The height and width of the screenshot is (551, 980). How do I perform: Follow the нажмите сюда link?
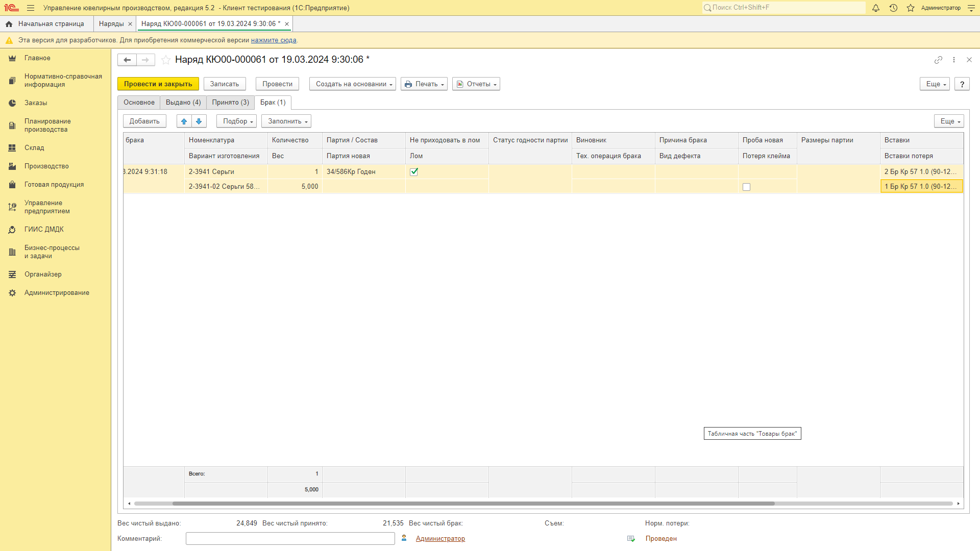(274, 40)
